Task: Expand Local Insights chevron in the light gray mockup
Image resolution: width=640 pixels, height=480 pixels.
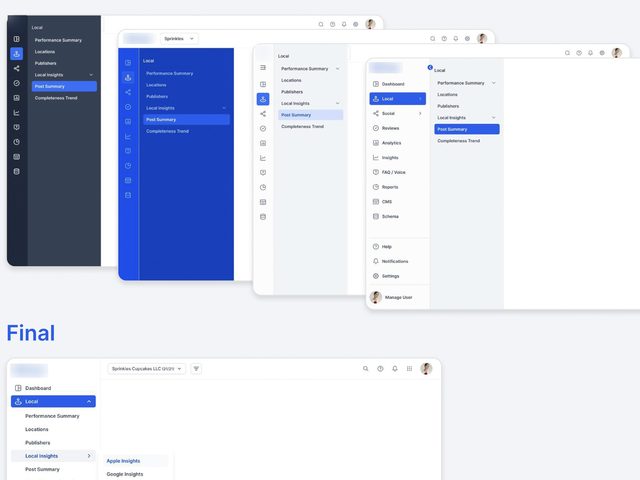Action: click(338, 103)
